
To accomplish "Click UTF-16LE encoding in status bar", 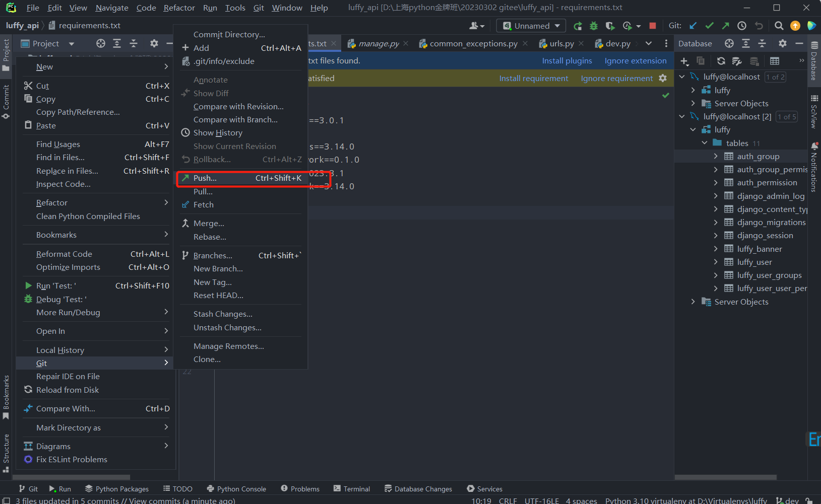I will click(x=542, y=500).
